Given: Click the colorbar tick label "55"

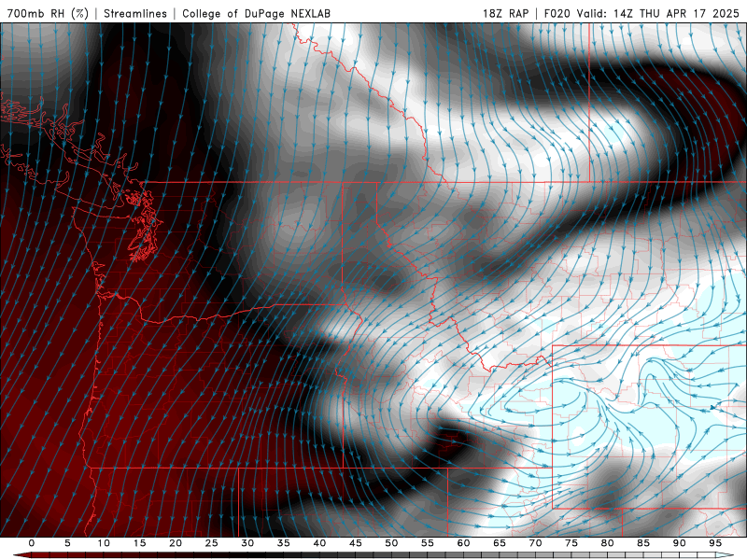Looking at the screenshot, I should 428,543.
